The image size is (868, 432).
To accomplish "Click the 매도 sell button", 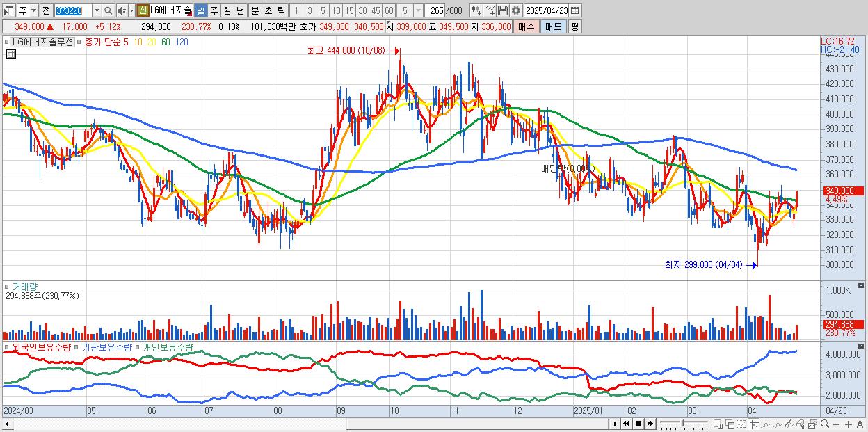I will 553,26.
